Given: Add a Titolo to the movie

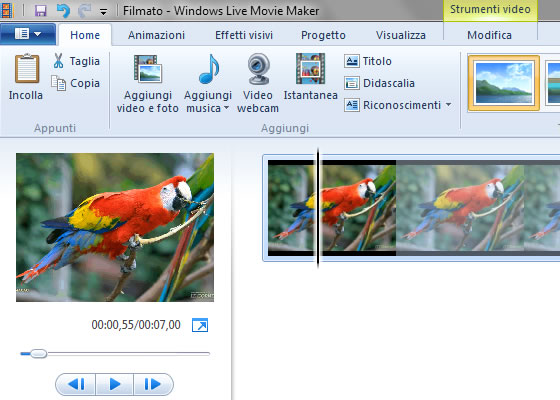Looking at the screenshot, I should 368,61.
